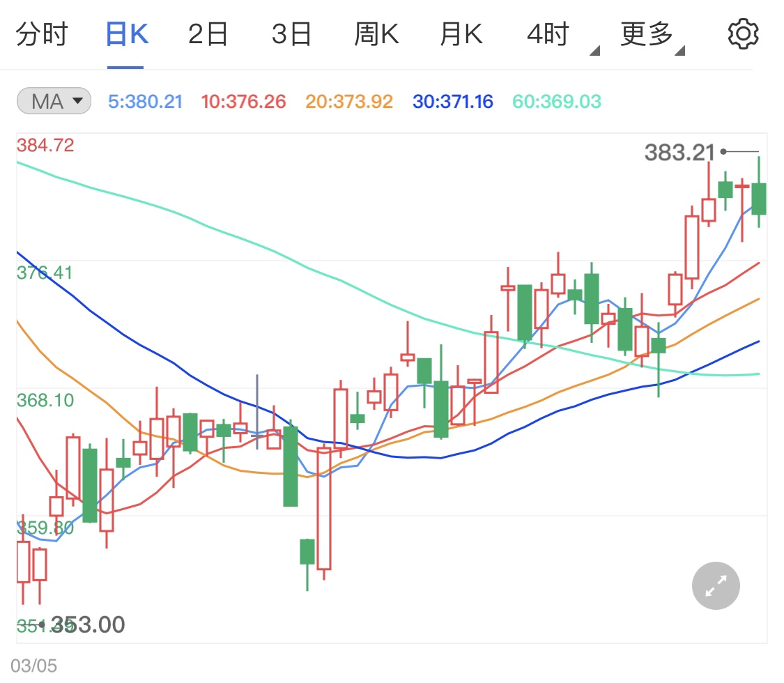
Task: Switch to 分时 tab
Action: [x=42, y=35]
